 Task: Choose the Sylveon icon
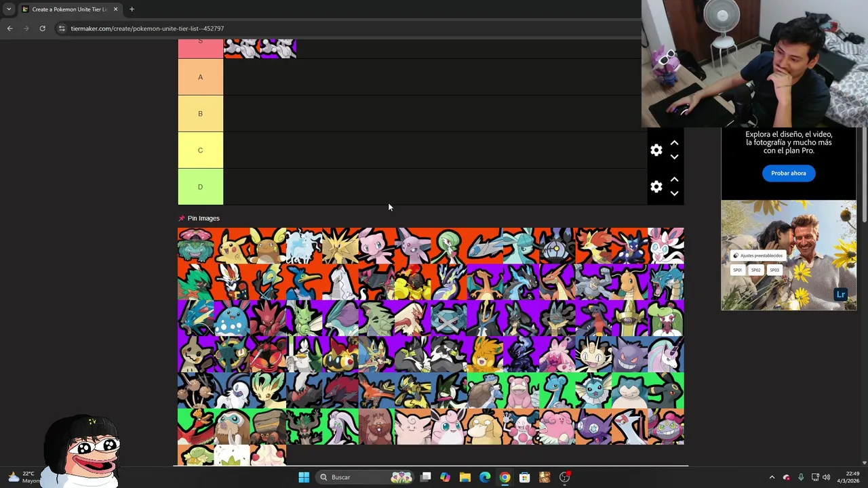tap(666, 245)
